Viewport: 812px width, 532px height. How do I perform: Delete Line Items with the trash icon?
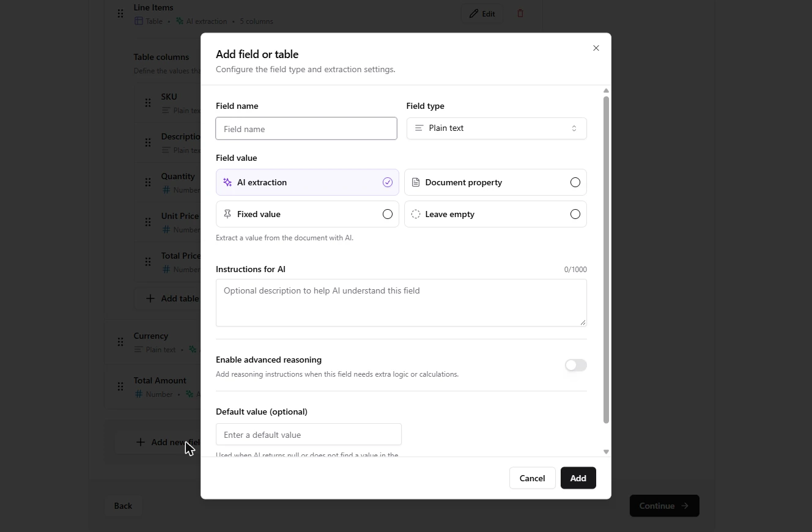[x=520, y=13]
